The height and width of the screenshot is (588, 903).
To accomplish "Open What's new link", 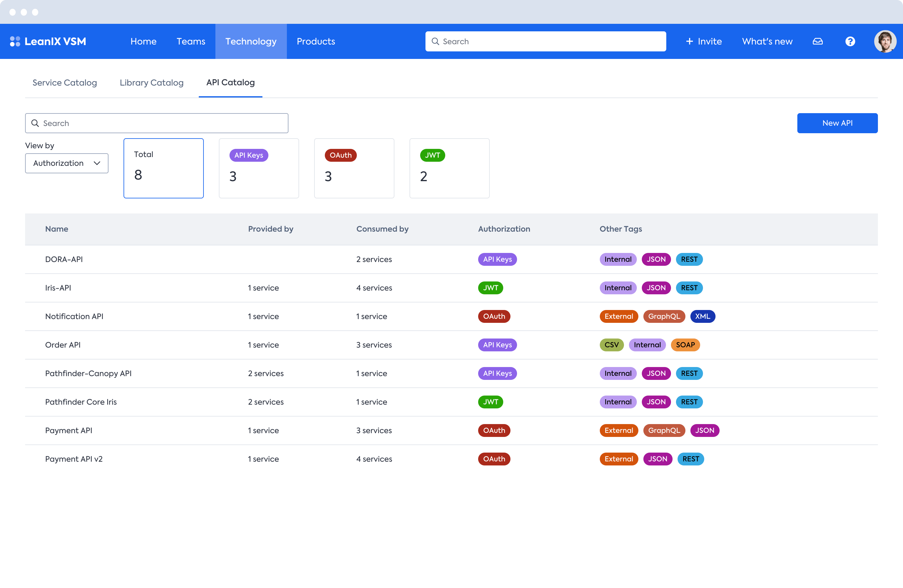I will click(767, 41).
